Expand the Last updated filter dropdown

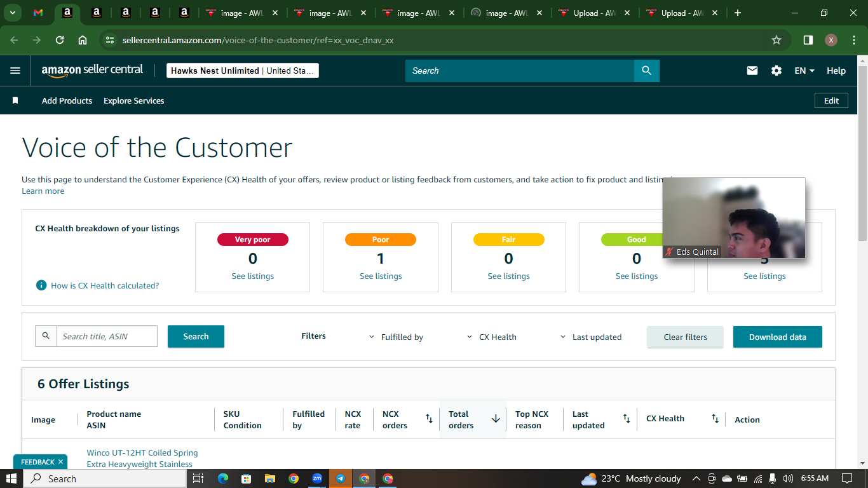click(590, 337)
